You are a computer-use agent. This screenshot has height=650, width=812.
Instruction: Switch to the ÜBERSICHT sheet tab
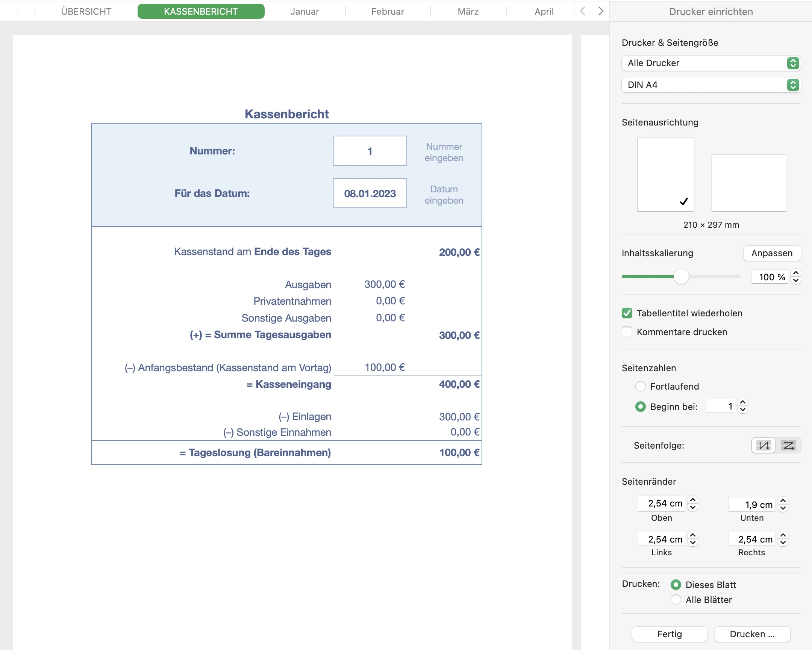(86, 11)
